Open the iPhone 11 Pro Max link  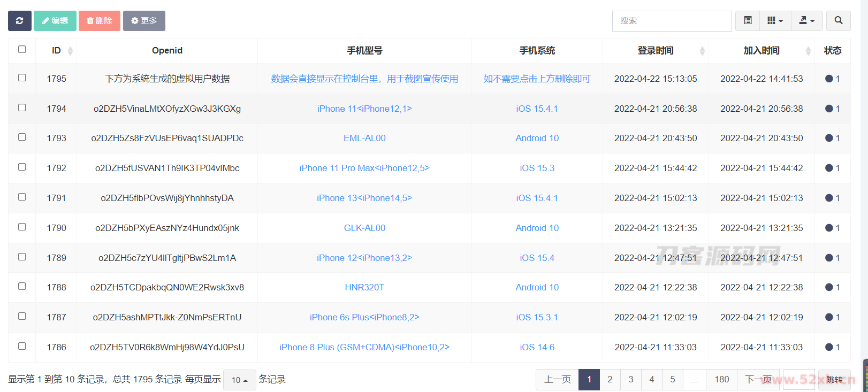coord(364,168)
